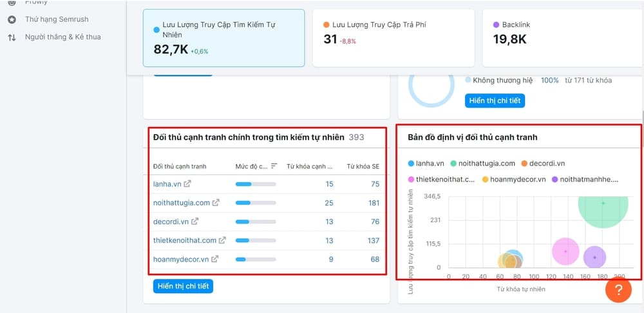Select the Backlink metric card

(x=563, y=38)
